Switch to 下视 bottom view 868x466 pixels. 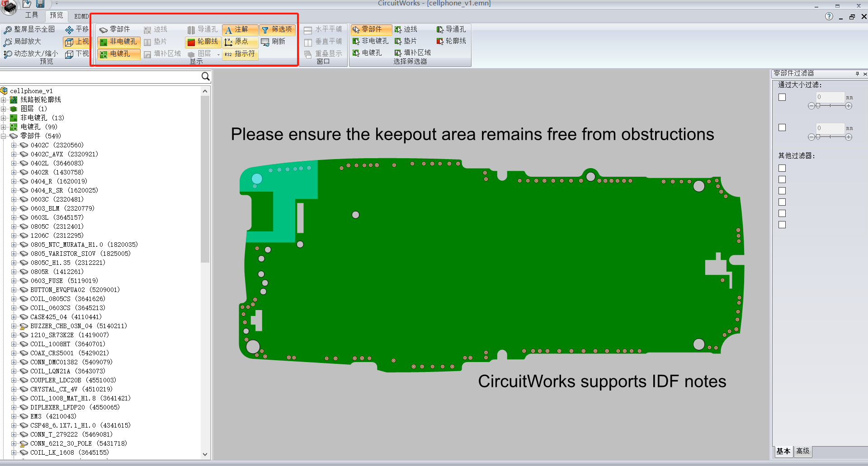point(77,54)
